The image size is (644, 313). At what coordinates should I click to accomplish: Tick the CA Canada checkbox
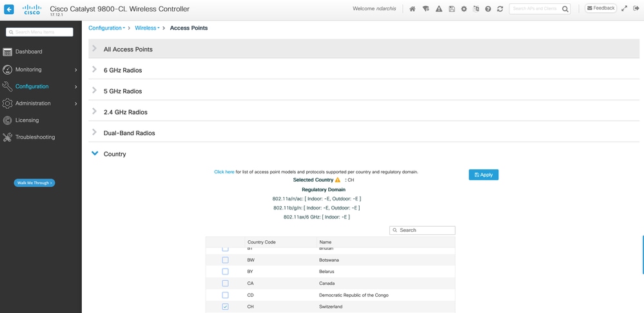(225, 283)
